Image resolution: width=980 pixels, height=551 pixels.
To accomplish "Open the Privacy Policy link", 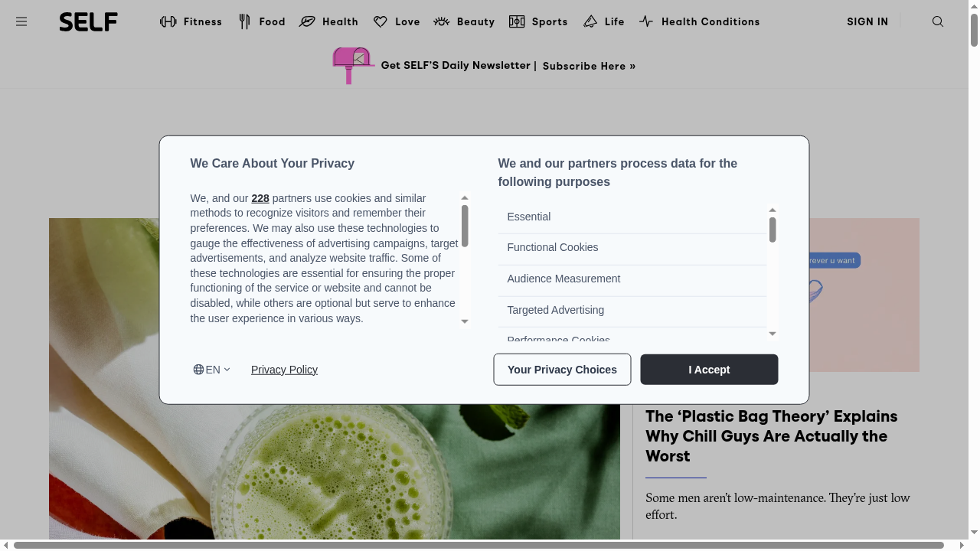I will [x=284, y=370].
